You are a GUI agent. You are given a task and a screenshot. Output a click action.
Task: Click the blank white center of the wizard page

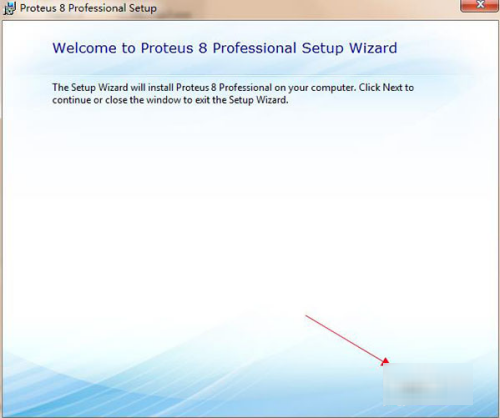point(250,217)
